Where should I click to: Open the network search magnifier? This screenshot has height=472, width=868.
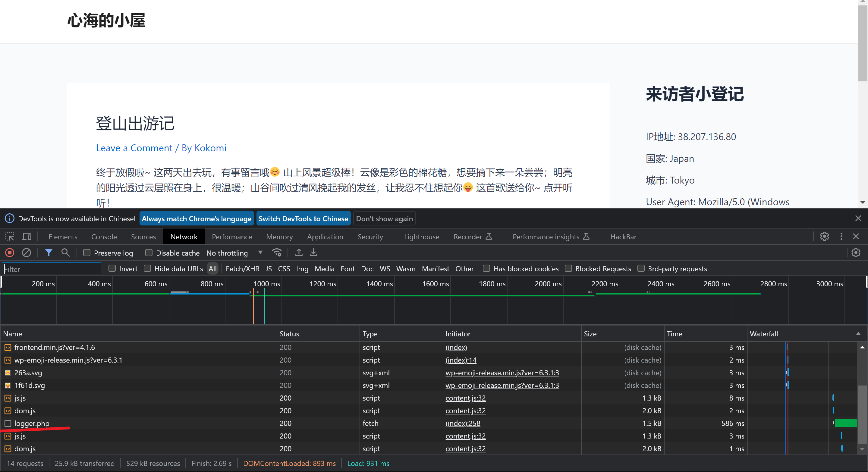tap(65, 253)
